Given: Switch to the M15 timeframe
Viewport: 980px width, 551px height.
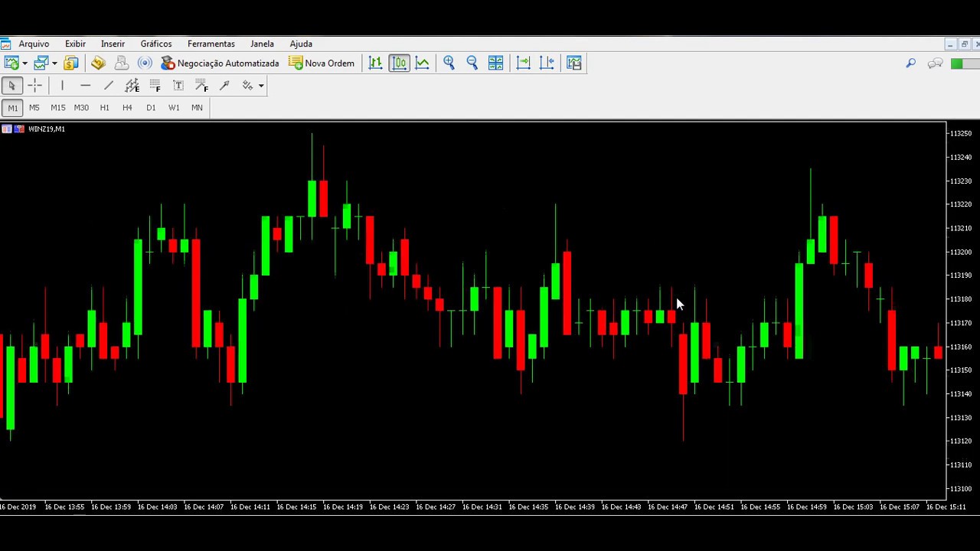Looking at the screenshot, I should click(58, 108).
